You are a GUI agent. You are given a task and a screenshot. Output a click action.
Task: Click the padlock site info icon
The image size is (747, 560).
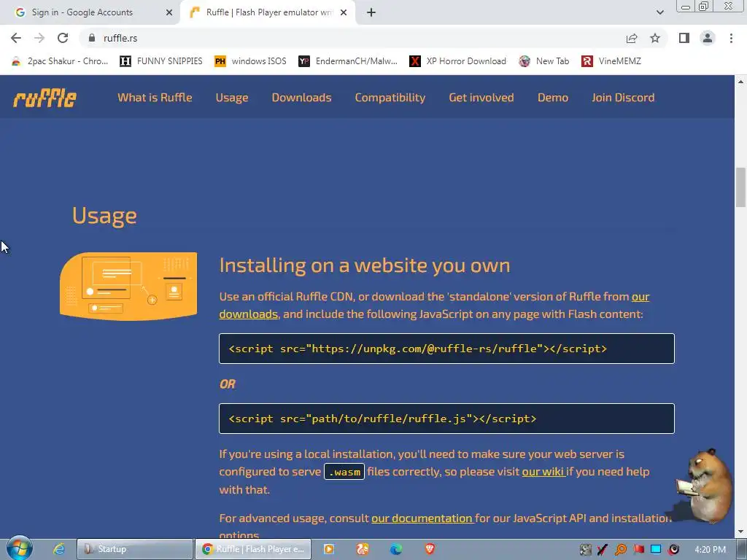(x=92, y=38)
